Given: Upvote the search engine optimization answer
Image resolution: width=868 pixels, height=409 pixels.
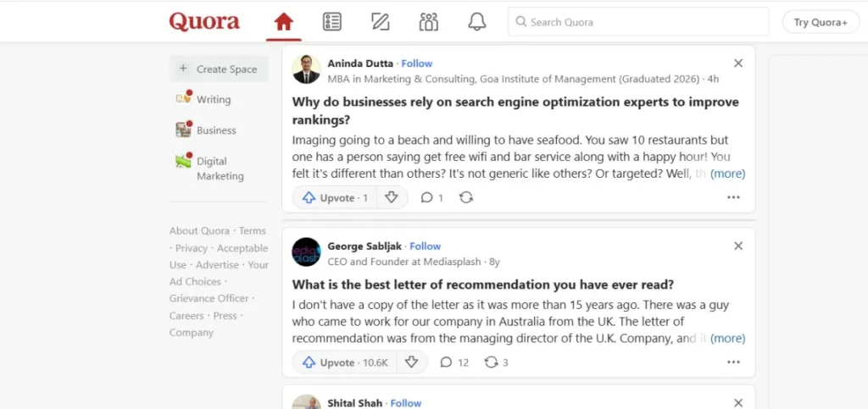Looking at the screenshot, I should [x=335, y=197].
